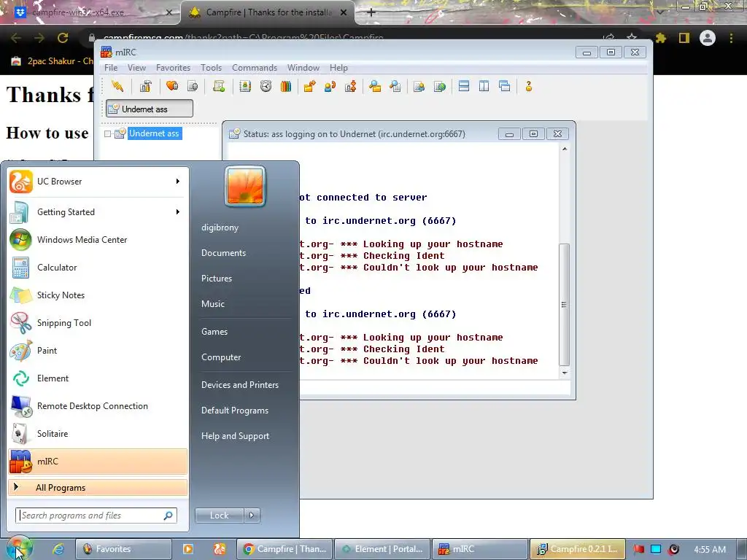Screen dimensions: 747x560
Task: Click the DCC Chat person icon
Action: 330,86
